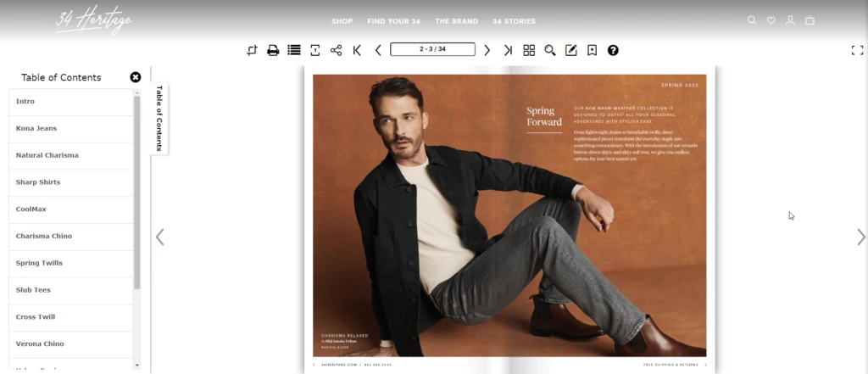The height and width of the screenshot is (374, 868).
Task: Click 34HERITAGE.COM footer text on page
Action: [339, 366]
